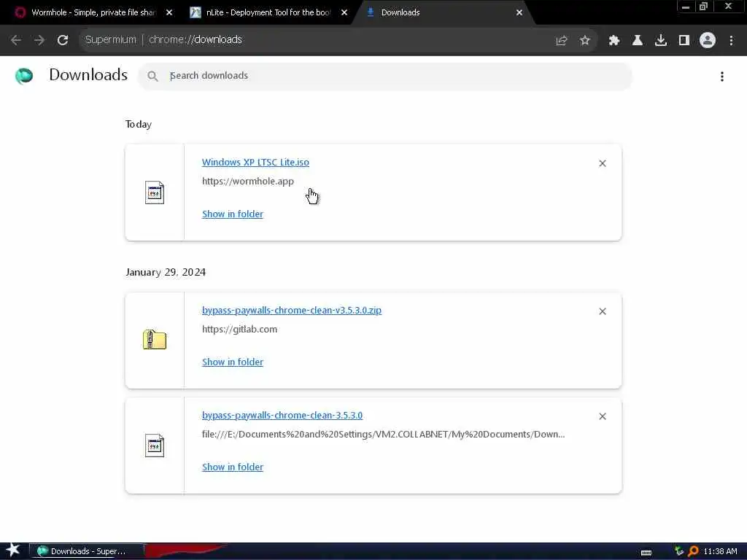Click the file:///E:/Documents source path text
This screenshot has width=747, height=560.
[384, 435]
